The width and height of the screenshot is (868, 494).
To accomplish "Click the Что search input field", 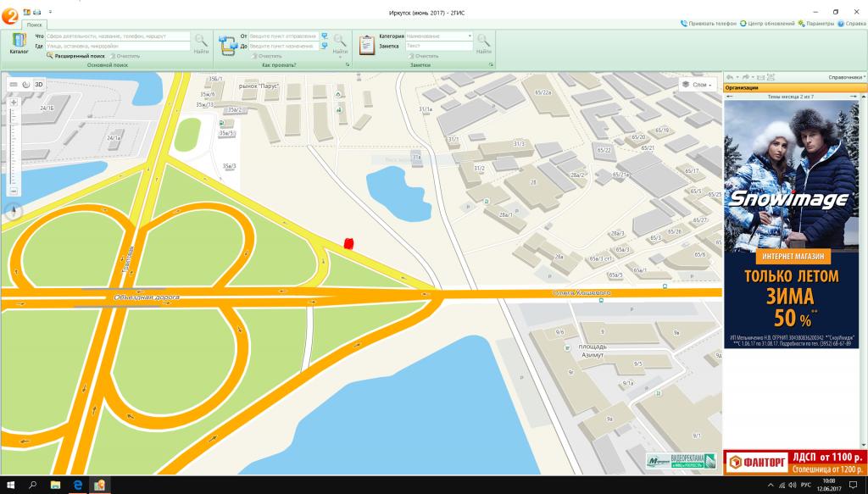I will [118, 36].
